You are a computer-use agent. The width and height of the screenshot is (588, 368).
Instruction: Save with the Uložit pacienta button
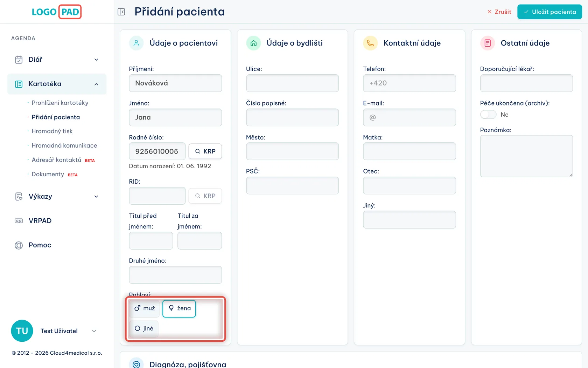[x=549, y=12]
